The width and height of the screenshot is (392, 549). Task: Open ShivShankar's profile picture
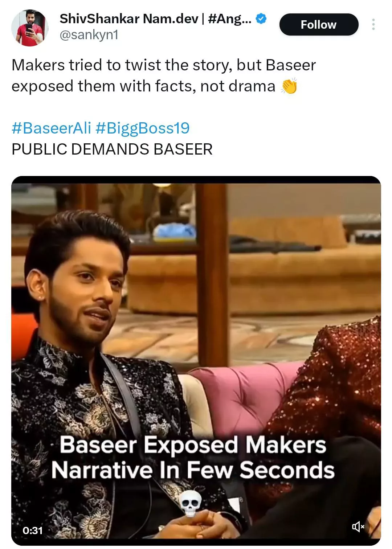pos(30,28)
